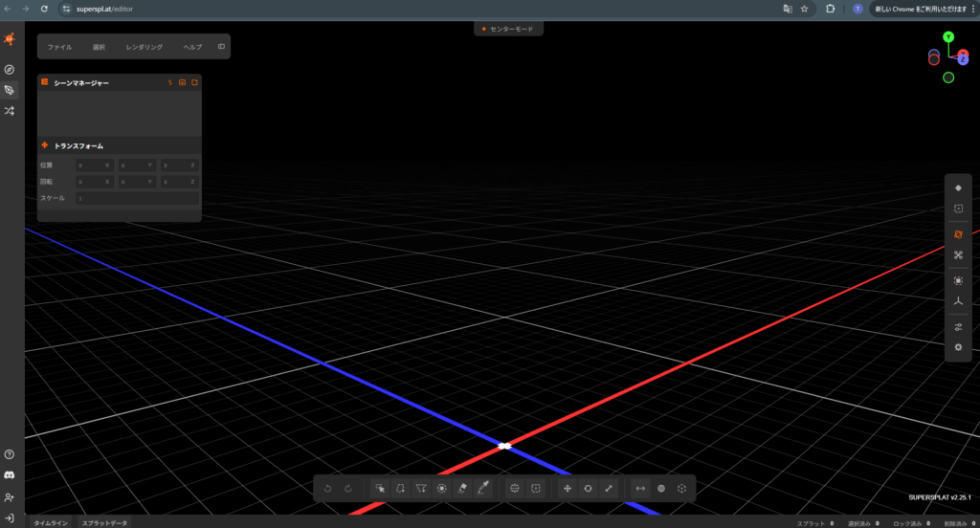Toggle the dashed square icon in right toolbar
The height and width of the screenshot is (528, 980).
(958, 209)
